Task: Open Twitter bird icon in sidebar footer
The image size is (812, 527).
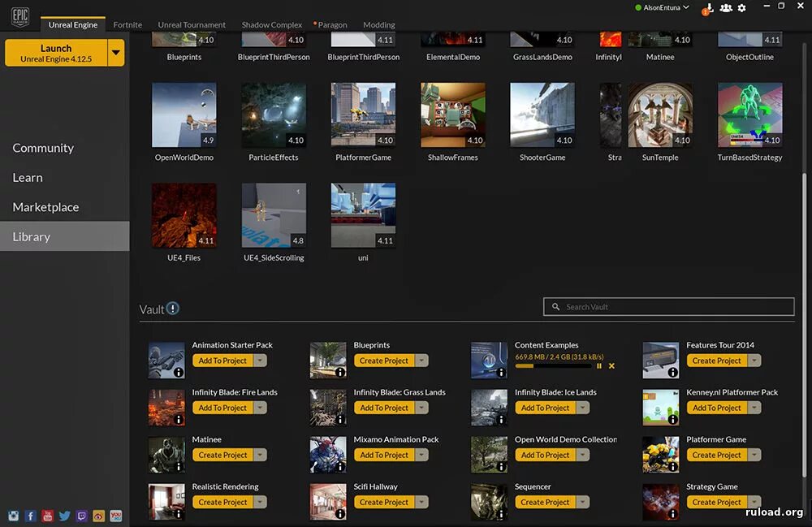Action: (65, 516)
